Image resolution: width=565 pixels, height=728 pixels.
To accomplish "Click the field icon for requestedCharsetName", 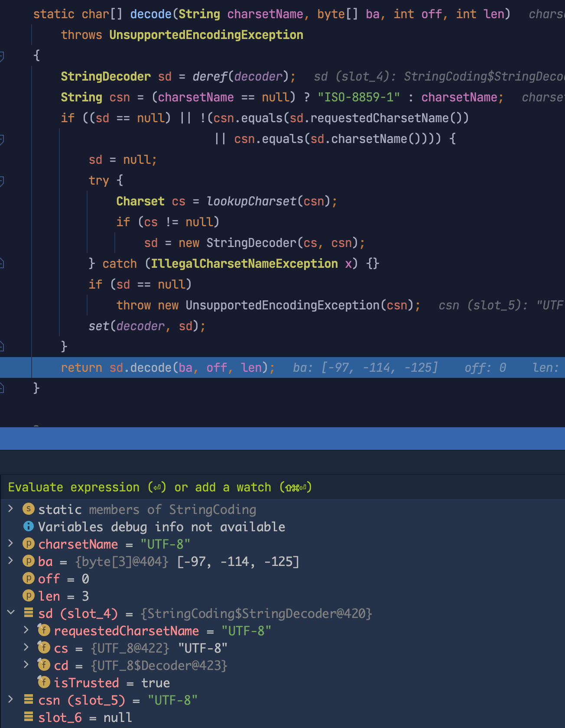I will click(44, 630).
